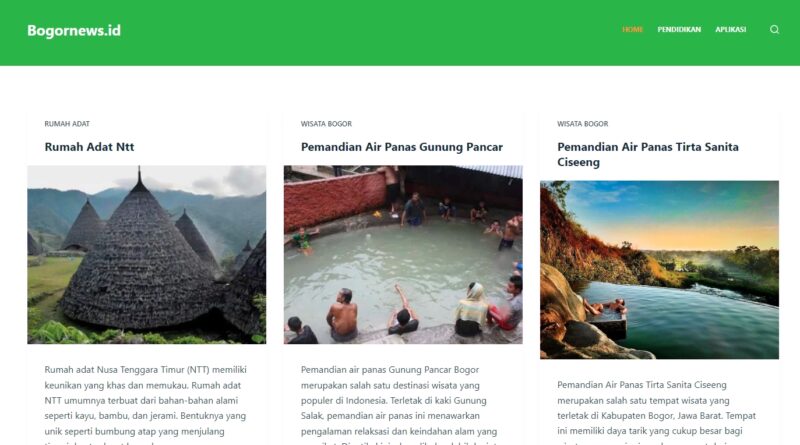This screenshot has height=445, width=800.
Task: View the Tirta Sanita infinity pool photo
Action: (x=659, y=269)
